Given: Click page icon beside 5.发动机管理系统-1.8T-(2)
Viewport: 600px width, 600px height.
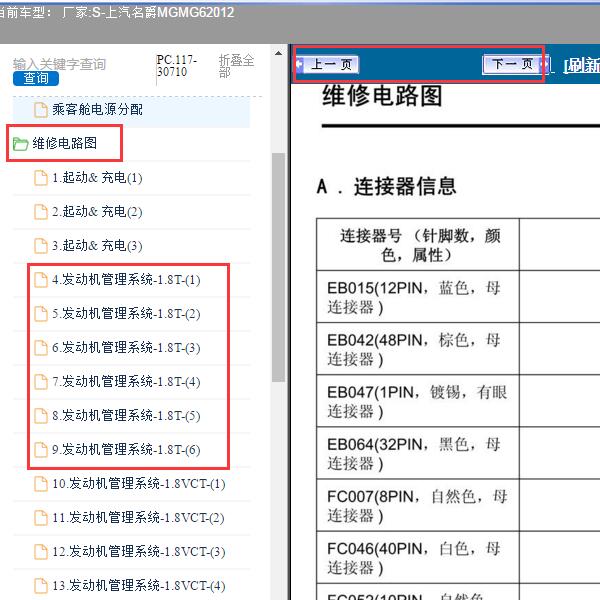Looking at the screenshot, I should coord(41,314).
